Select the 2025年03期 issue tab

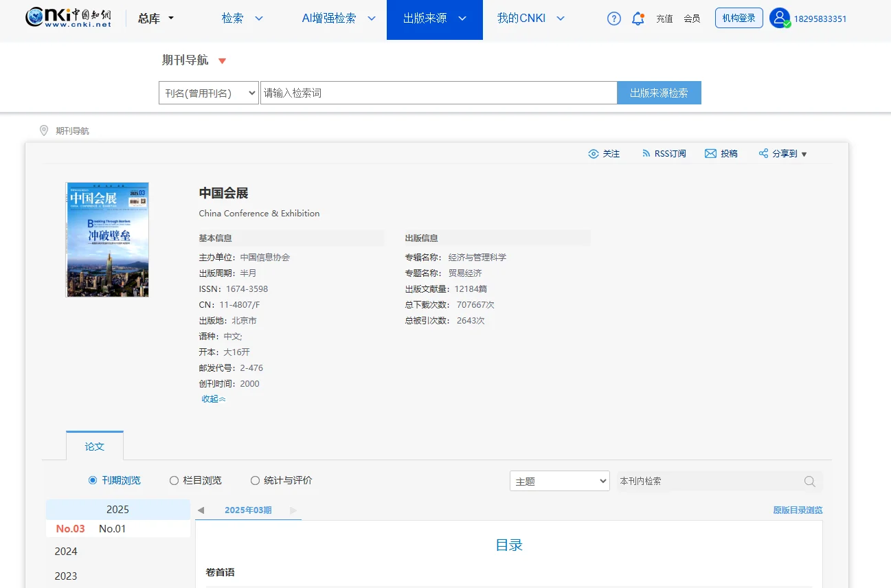(x=248, y=510)
